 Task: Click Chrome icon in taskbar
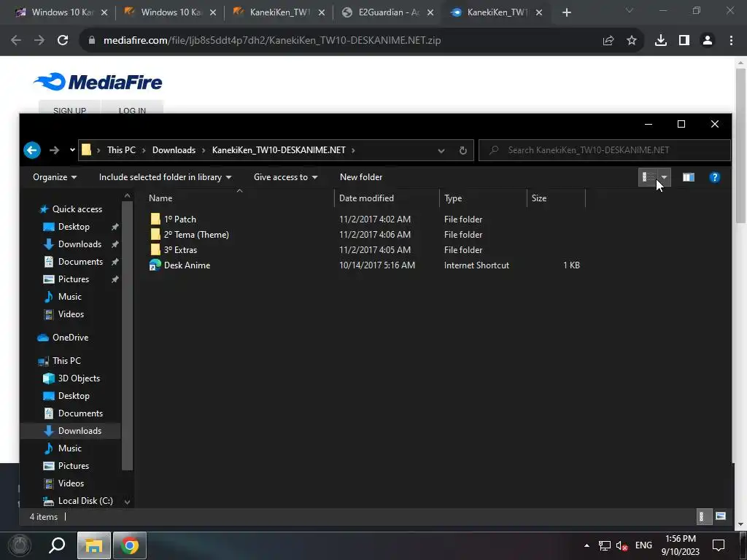click(130, 545)
